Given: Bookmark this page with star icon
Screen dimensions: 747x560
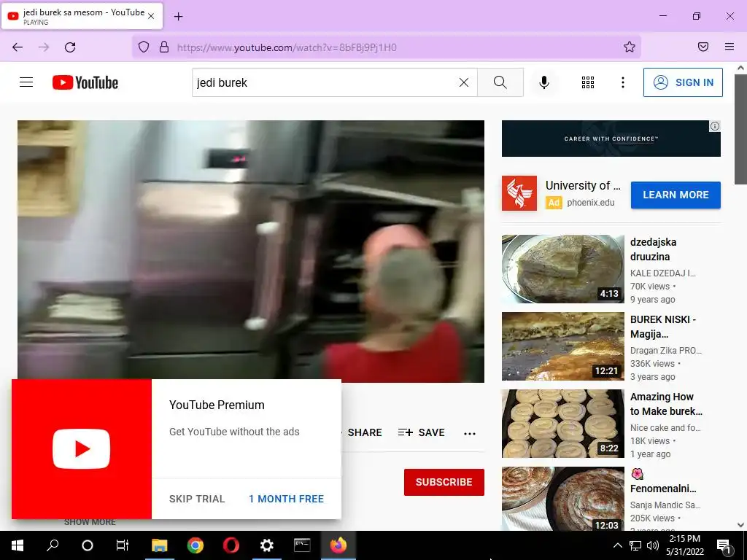Looking at the screenshot, I should [x=630, y=47].
